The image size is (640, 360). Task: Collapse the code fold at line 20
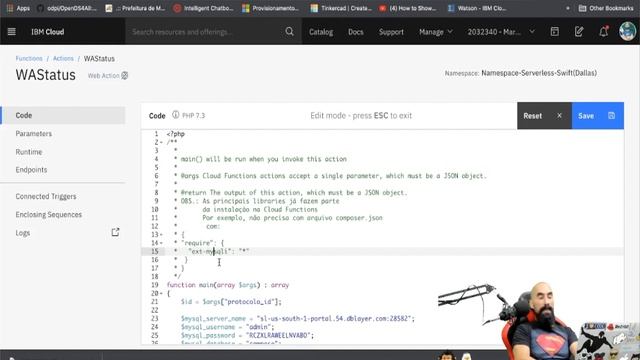point(161,293)
